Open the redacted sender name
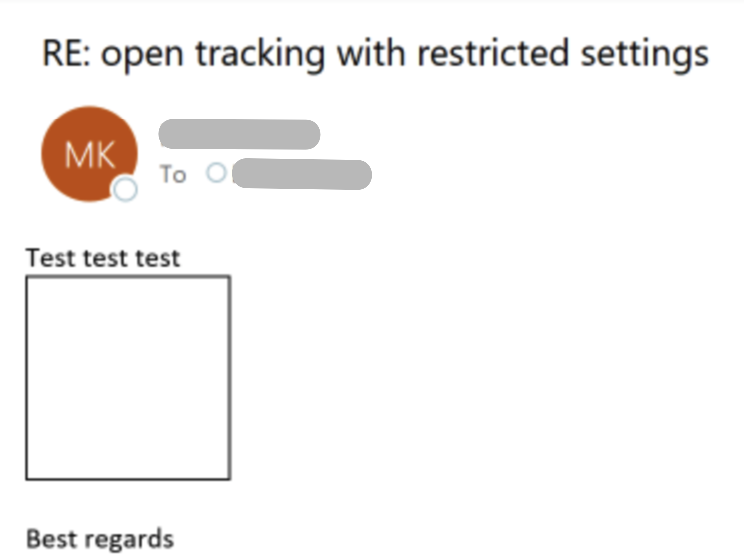Screen dimensions: 744x559 239,134
